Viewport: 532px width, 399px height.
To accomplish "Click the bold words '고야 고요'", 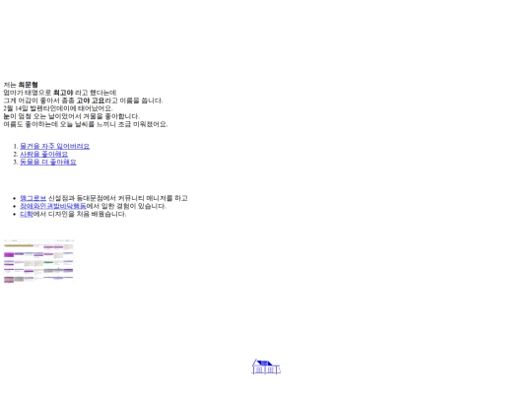I will click(x=91, y=100).
